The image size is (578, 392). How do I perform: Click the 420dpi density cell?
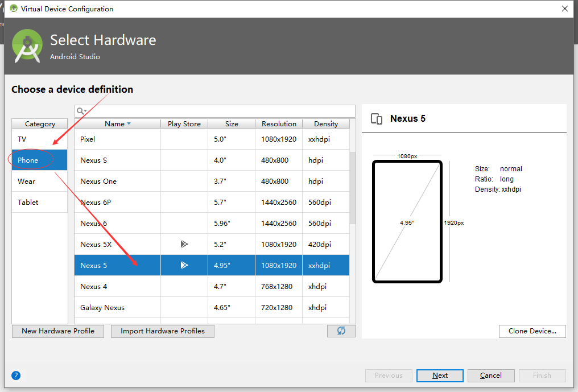(326, 244)
